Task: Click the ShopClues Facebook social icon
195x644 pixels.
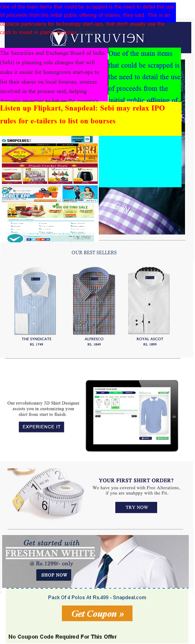Action: (29, 240)
